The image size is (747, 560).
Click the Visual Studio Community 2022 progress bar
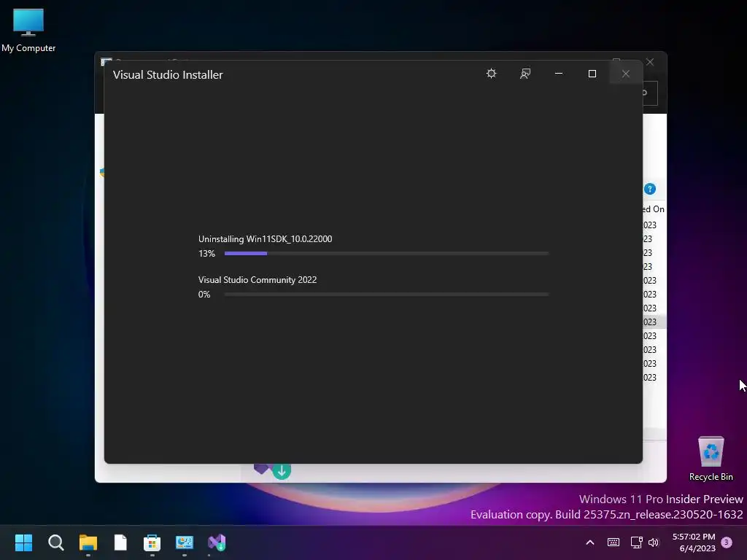(x=387, y=295)
